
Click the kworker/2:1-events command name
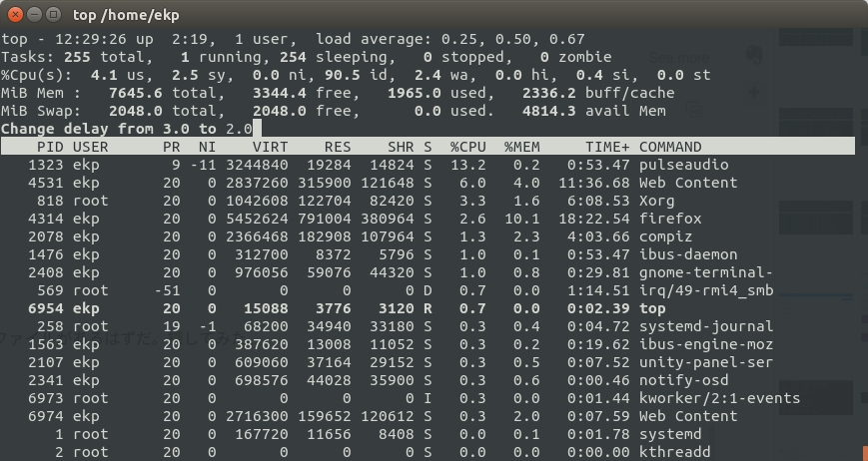click(x=719, y=398)
